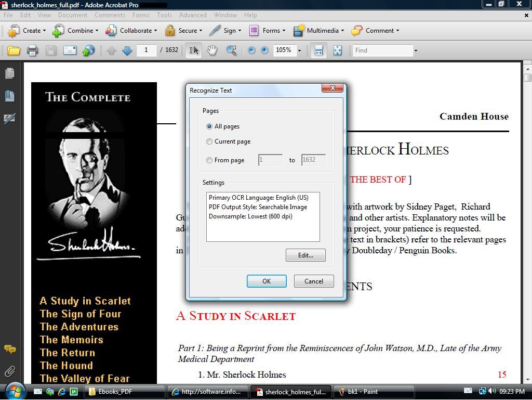The image size is (532, 400).
Task: Open the Advanced menu
Action: point(192,15)
